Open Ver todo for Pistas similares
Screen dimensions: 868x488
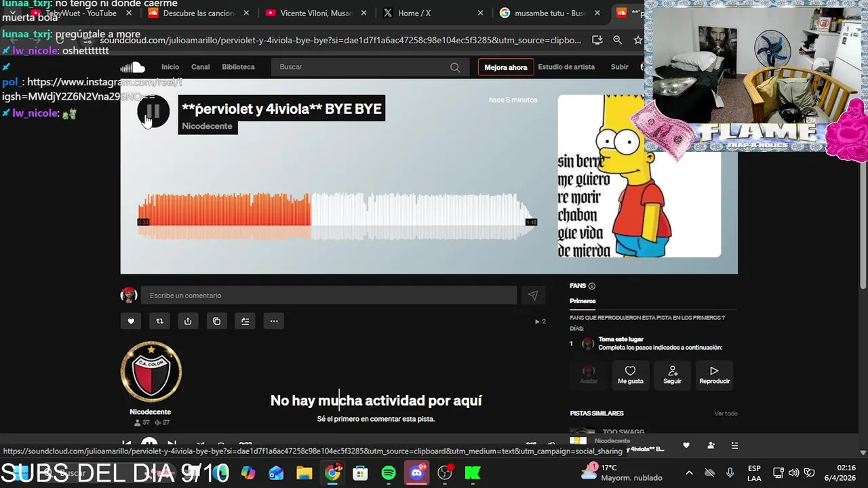coord(726,413)
